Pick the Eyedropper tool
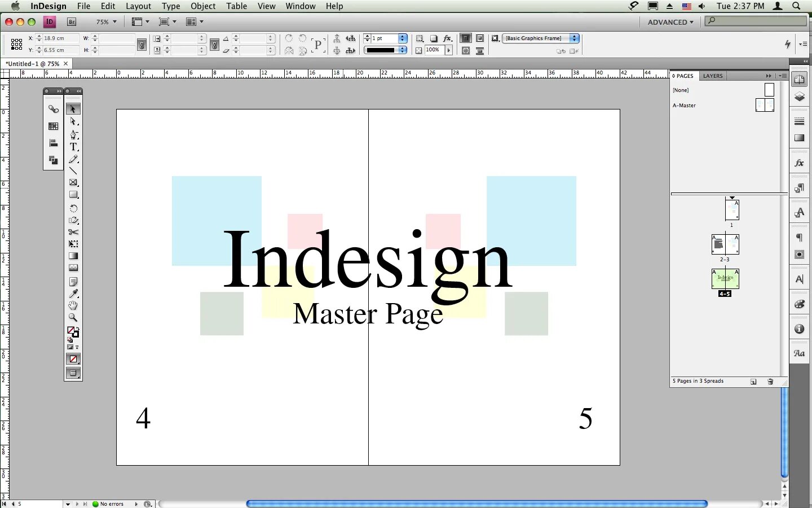This screenshot has width=812, height=508. [73, 294]
